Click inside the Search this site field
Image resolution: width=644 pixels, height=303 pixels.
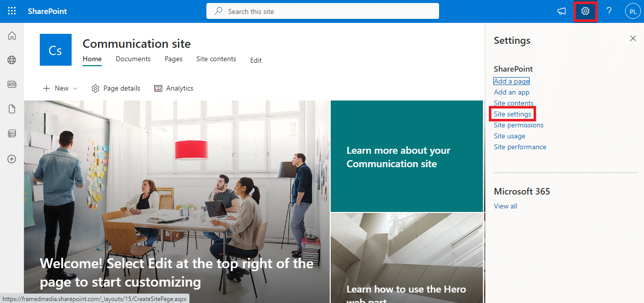click(322, 10)
